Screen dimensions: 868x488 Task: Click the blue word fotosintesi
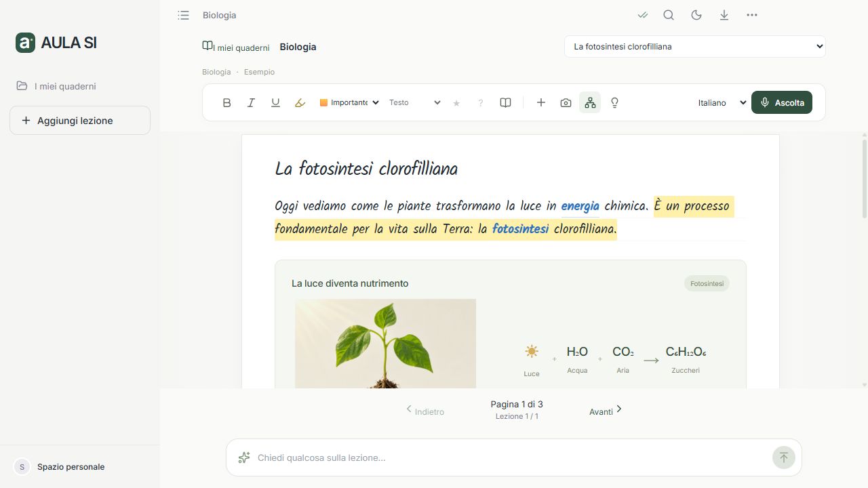tap(520, 228)
